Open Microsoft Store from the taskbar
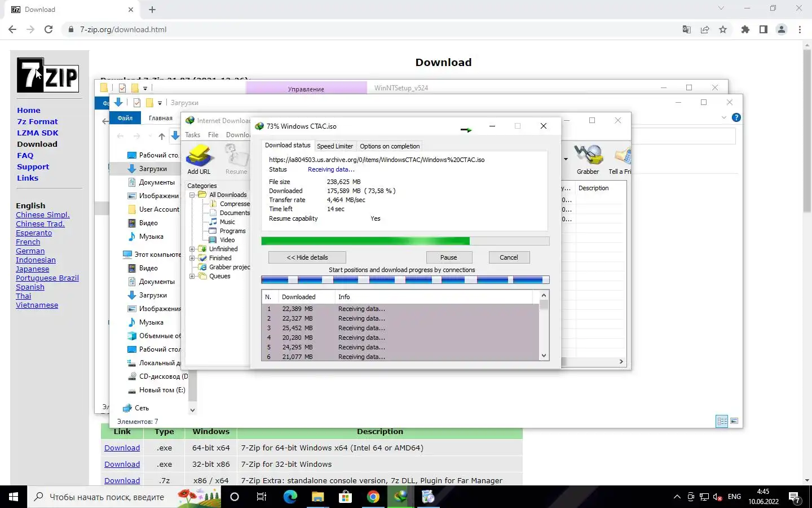This screenshot has width=812, height=508. point(345,497)
